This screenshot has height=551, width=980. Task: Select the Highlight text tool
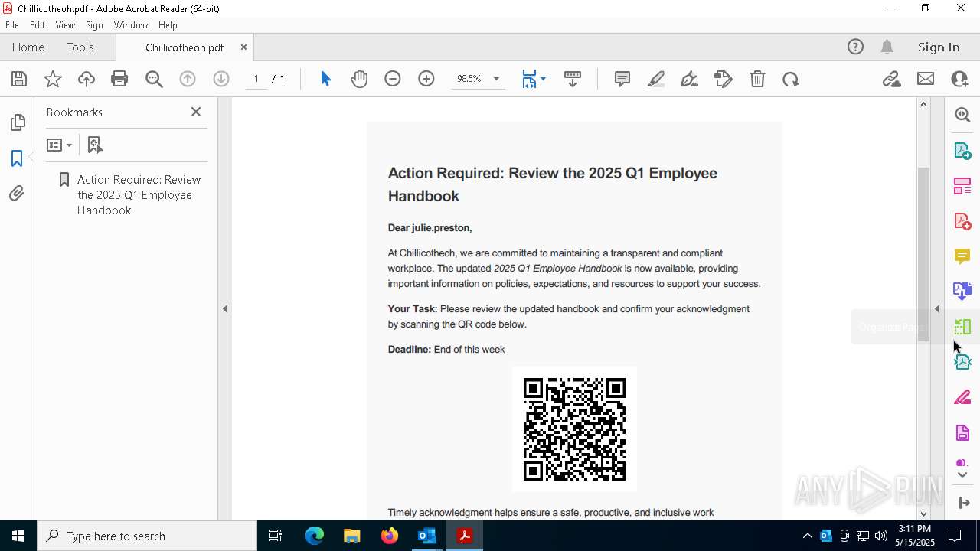(656, 79)
